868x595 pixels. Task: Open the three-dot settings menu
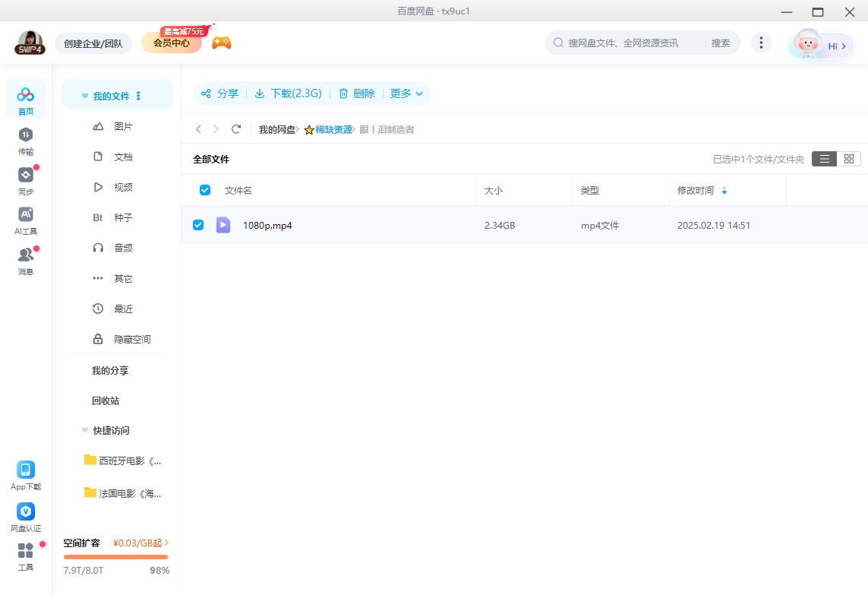pos(761,43)
